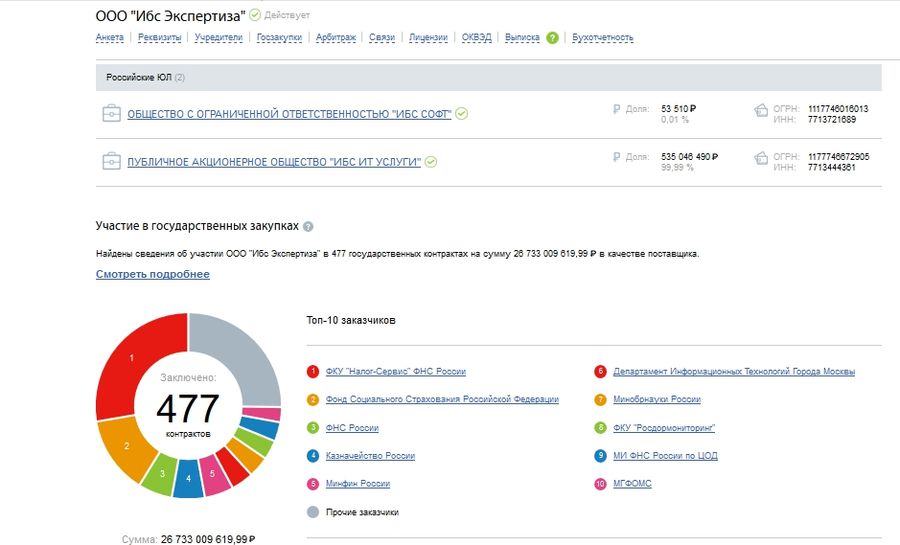Click blue legend marker number 9
Viewport: 900px width, 545px height.
coord(600,456)
